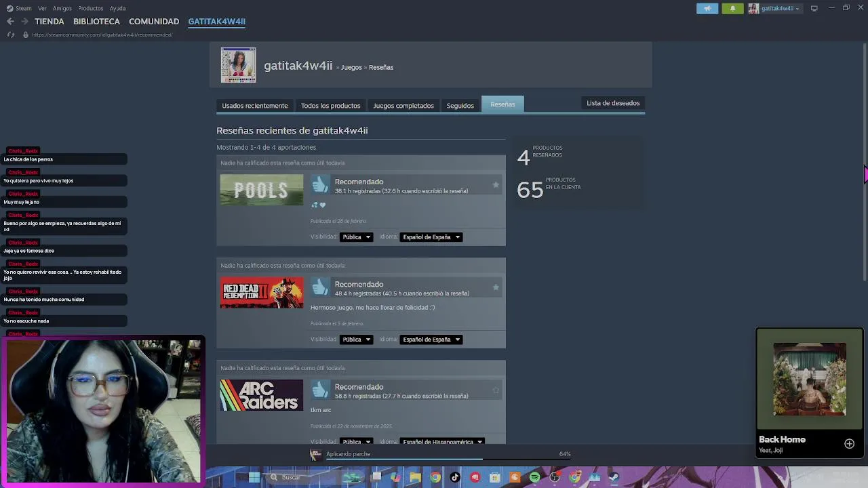Go forward with the Steam forward arrow

(24, 22)
